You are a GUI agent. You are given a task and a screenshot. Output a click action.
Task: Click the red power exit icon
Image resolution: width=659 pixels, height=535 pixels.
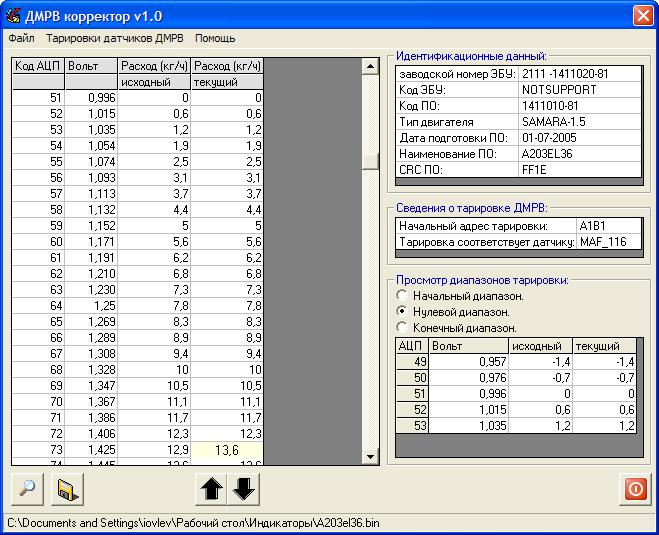pos(635,489)
